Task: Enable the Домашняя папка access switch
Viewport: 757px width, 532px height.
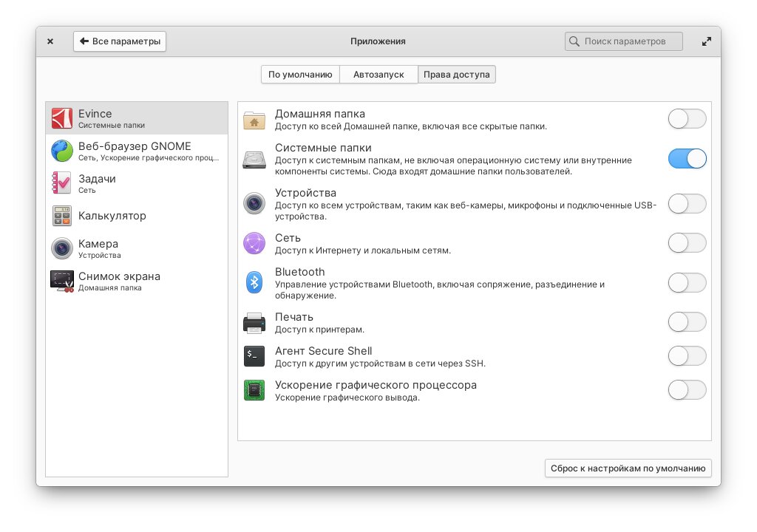Action: coord(687,119)
